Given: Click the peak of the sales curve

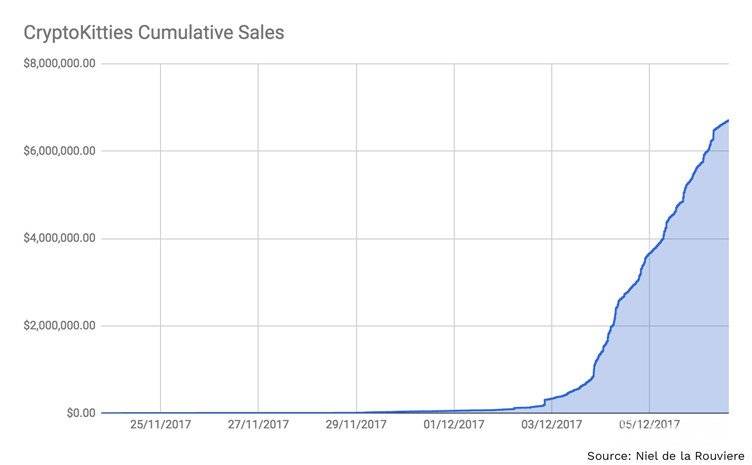Looking at the screenshot, I should coord(728,120).
